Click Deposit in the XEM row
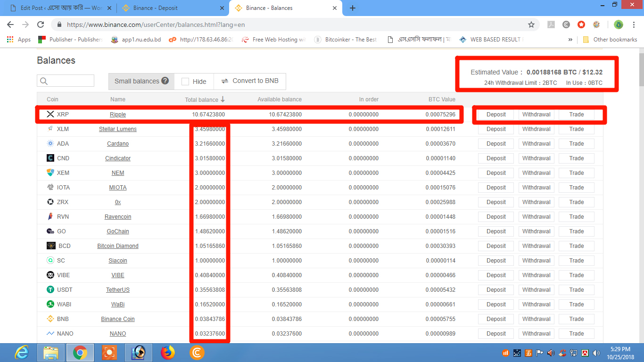 pos(496,173)
